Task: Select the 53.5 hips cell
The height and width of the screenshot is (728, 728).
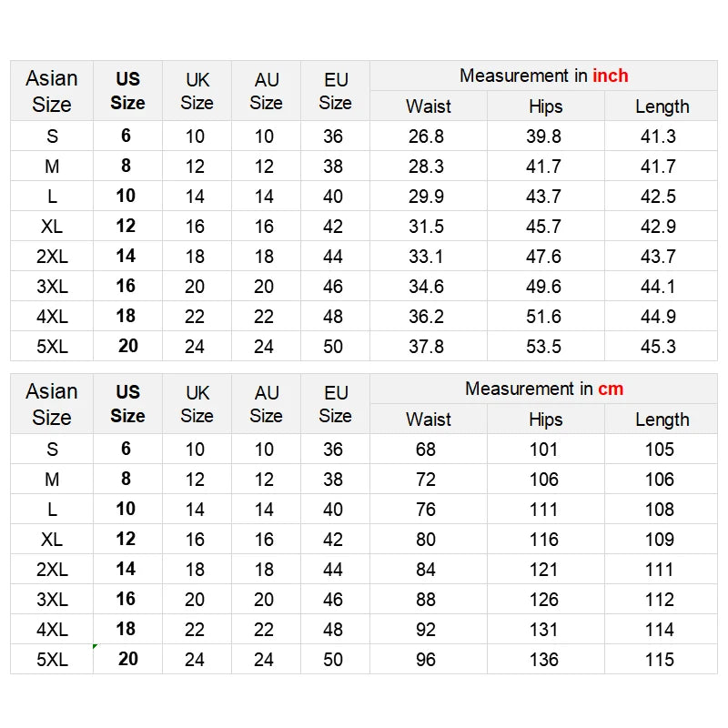Action: (x=543, y=347)
